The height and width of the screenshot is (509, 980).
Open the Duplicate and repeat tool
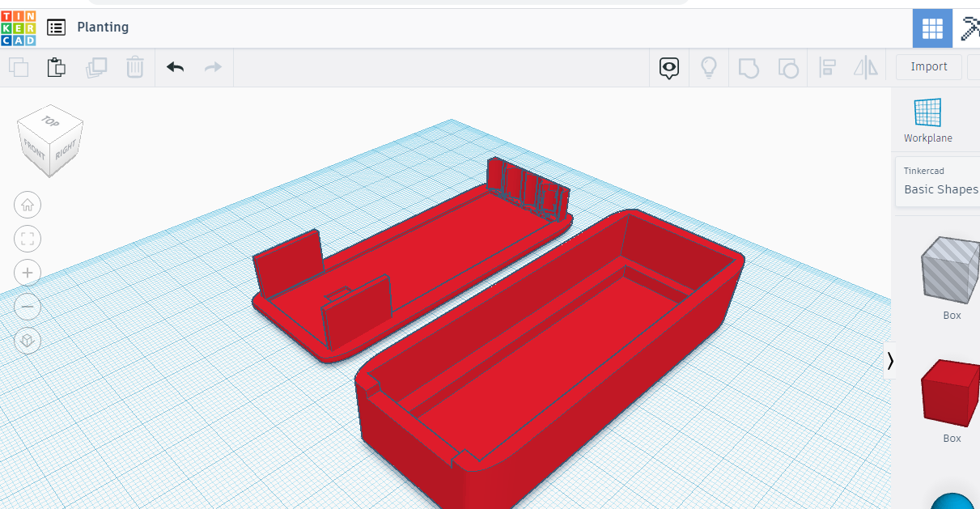coord(96,67)
